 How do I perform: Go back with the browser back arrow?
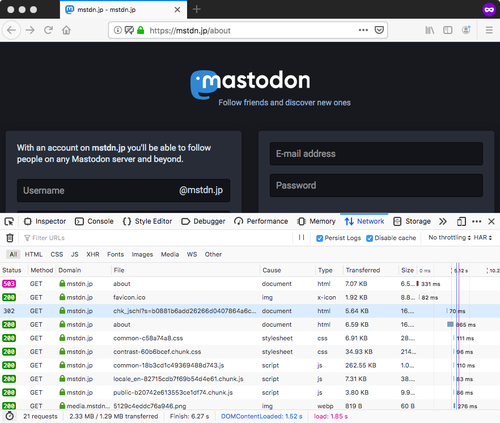tap(11, 30)
